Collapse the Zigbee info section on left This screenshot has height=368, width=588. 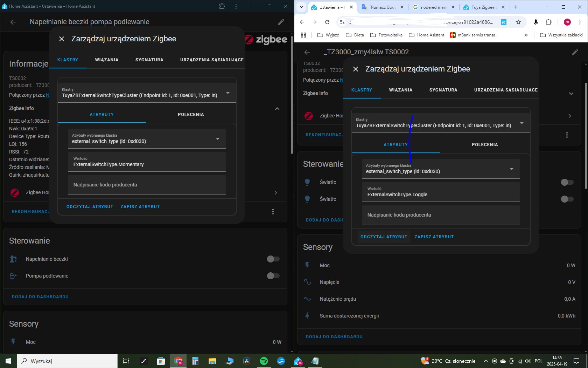(x=277, y=109)
